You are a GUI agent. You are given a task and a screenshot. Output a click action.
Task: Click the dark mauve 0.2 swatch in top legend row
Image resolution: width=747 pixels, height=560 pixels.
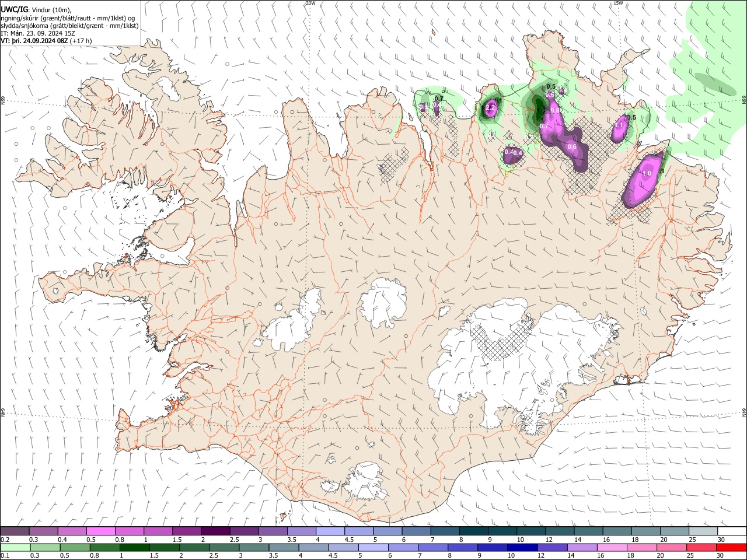[x=15, y=531]
